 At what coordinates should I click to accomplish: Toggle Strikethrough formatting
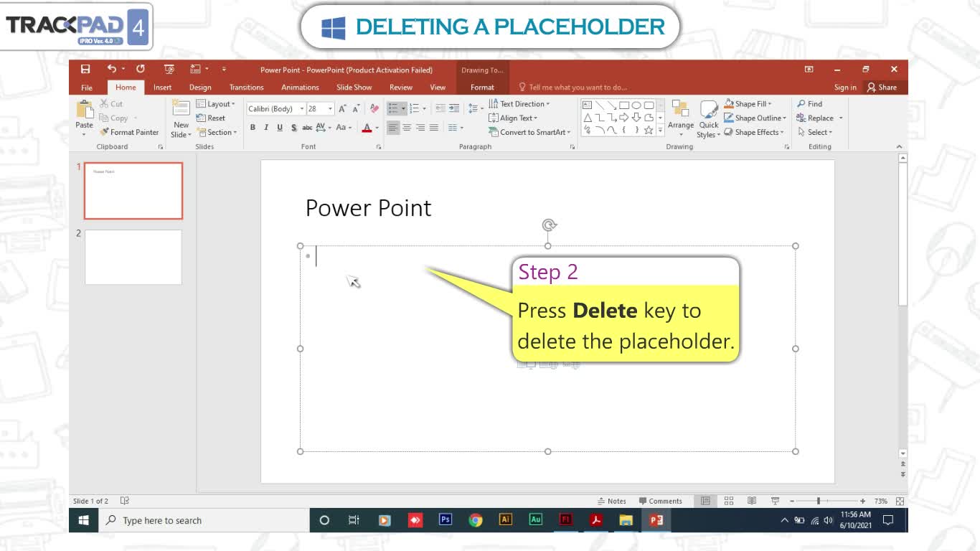307,128
